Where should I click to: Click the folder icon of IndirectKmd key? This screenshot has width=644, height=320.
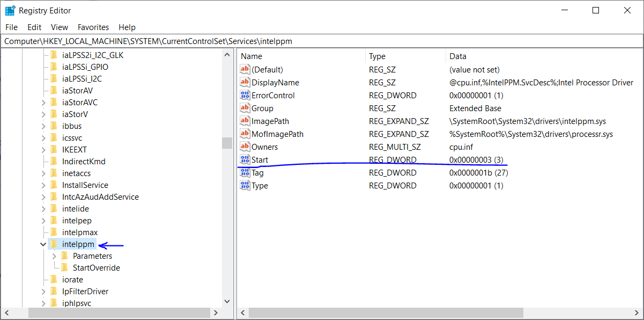[53, 161]
